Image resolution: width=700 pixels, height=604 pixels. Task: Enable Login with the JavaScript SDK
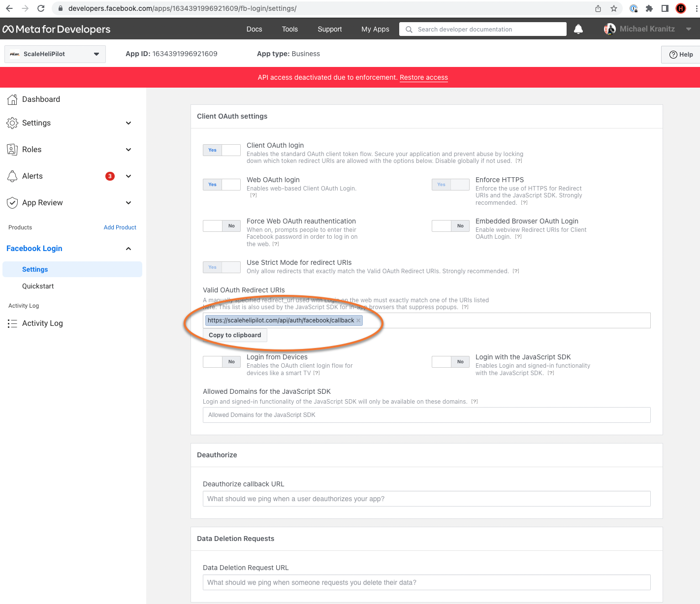point(450,362)
